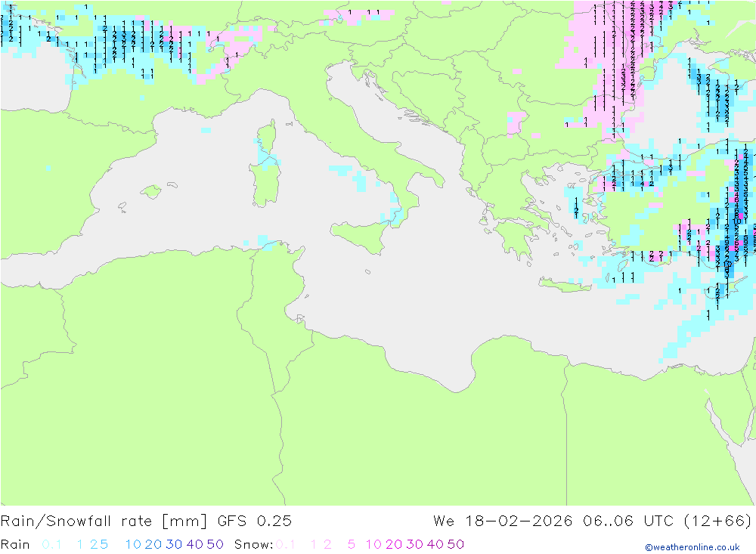
Task: Click the "(12+66)" forecast offset text
Action: (717, 522)
